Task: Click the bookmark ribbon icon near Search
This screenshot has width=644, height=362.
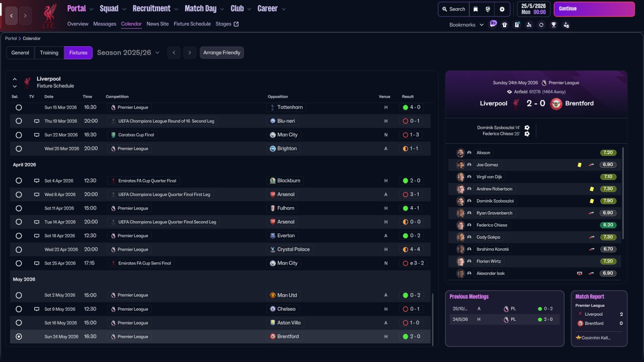Action: pos(475,9)
